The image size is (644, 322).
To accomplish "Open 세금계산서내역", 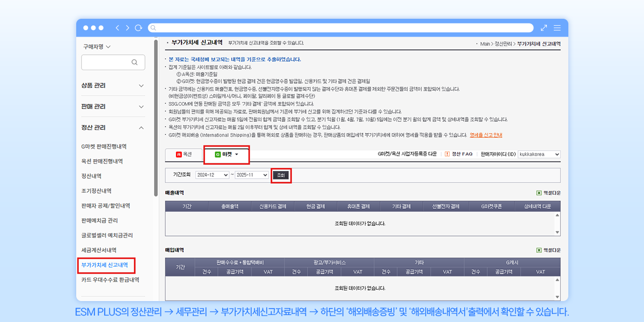I will 99,250.
